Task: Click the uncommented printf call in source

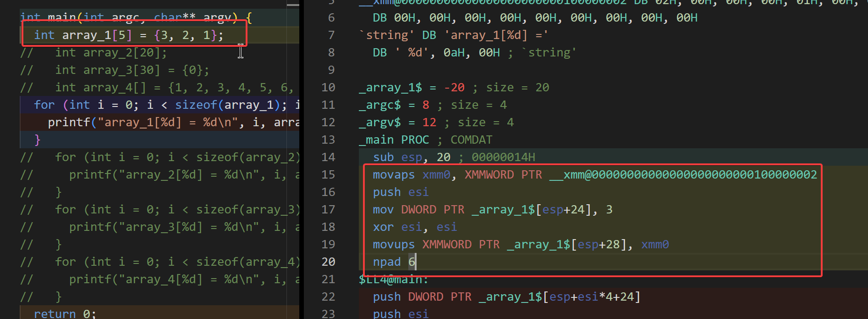Action: pyautogui.click(x=69, y=123)
